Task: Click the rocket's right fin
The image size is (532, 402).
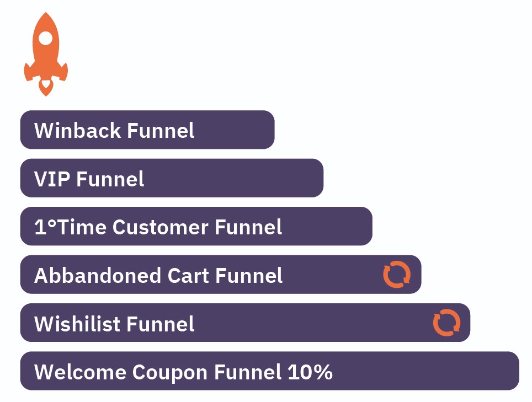Action: coord(63,71)
